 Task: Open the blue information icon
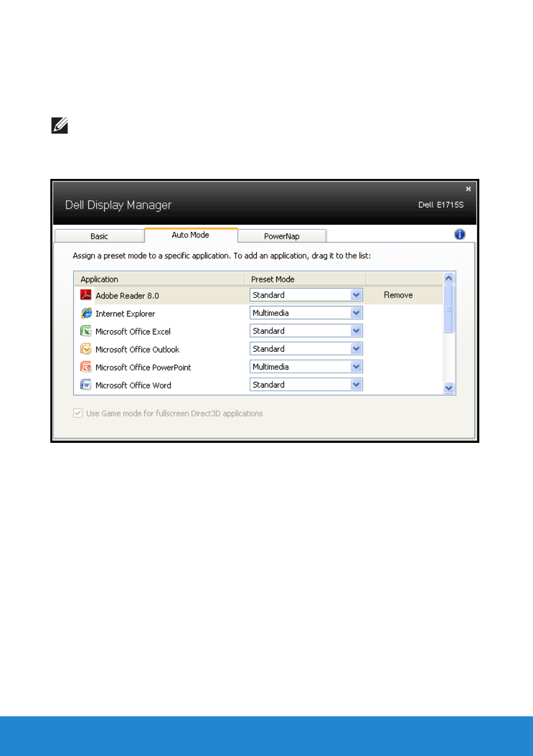click(460, 234)
